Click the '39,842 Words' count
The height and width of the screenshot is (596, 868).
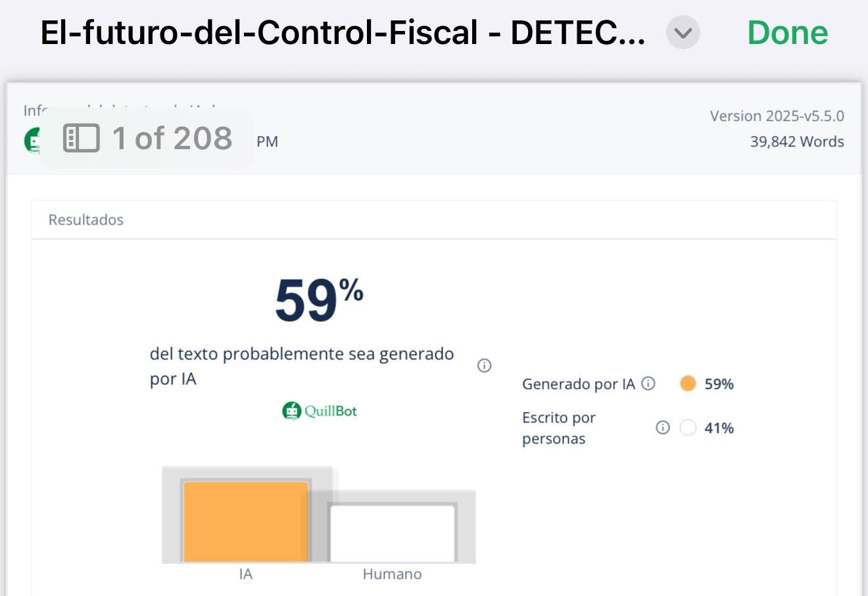pyautogui.click(x=796, y=141)
